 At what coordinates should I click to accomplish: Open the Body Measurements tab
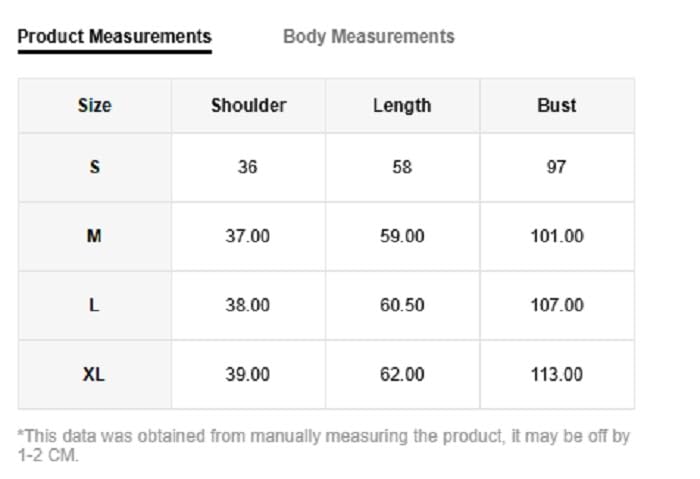pyautogui.click(x=368, y=37)
